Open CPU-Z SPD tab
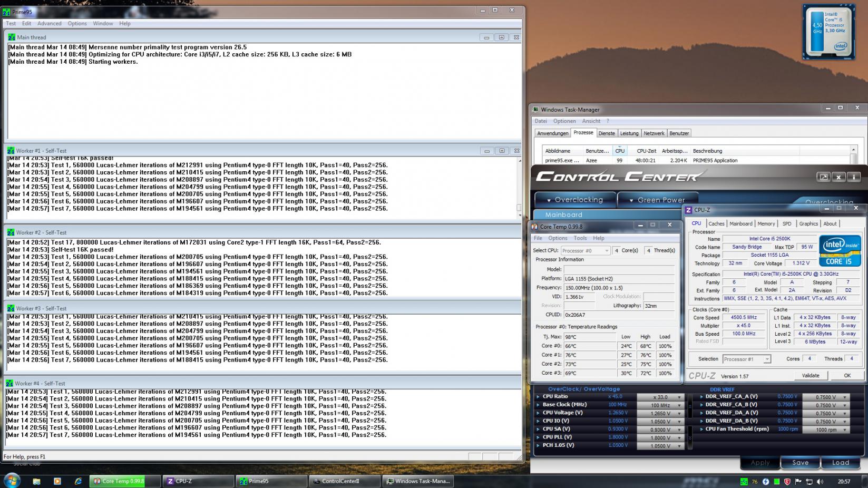868x488 pixels. [787, 223]
